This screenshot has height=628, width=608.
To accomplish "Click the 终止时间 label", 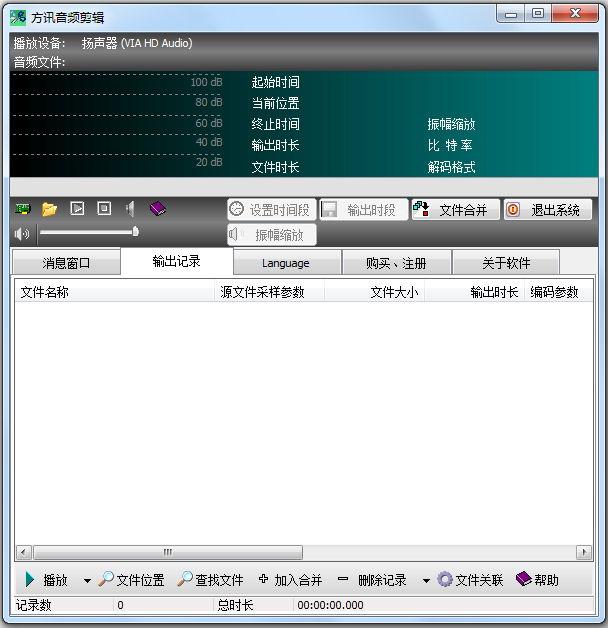I will coord(276,124).
